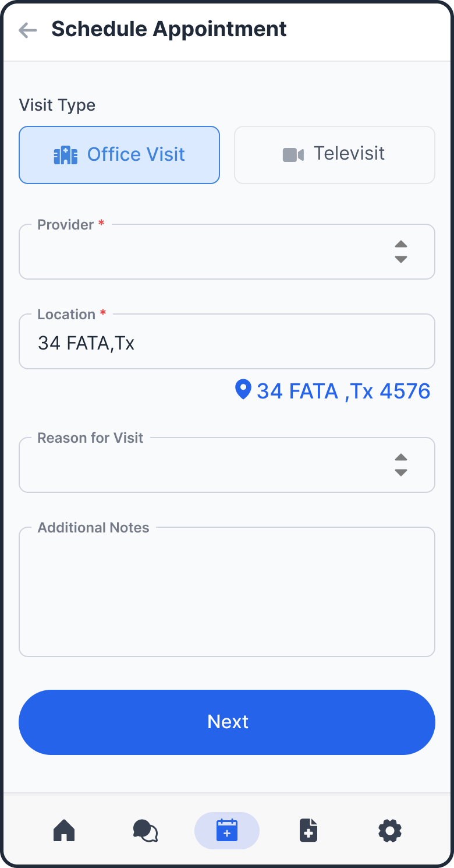Select Office Visit as visit type
Viewport: 454px width, 868px height.
click(x=119, y=155)
